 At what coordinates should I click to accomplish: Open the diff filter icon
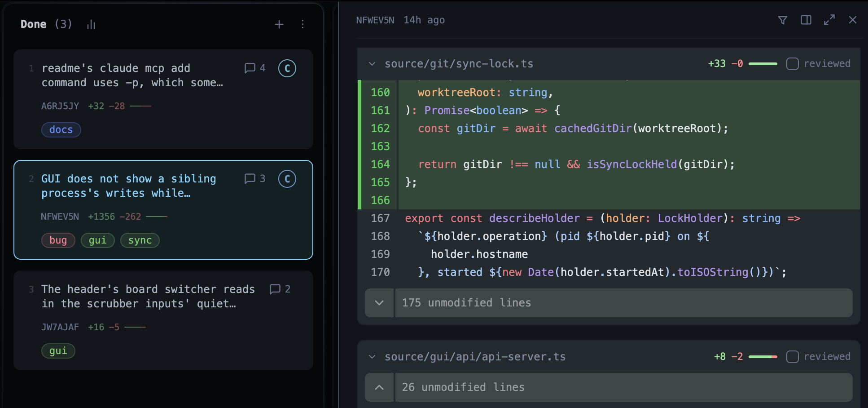(x=783, y=20)
